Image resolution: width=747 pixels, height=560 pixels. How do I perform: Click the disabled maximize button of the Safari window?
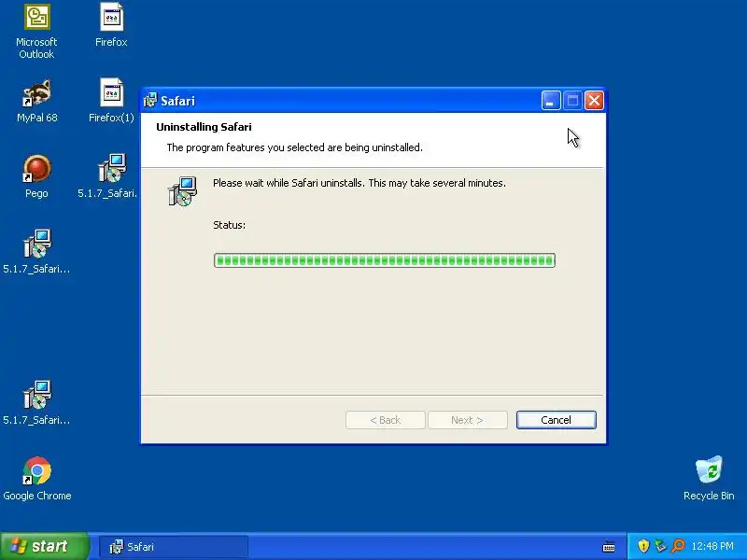572,101
